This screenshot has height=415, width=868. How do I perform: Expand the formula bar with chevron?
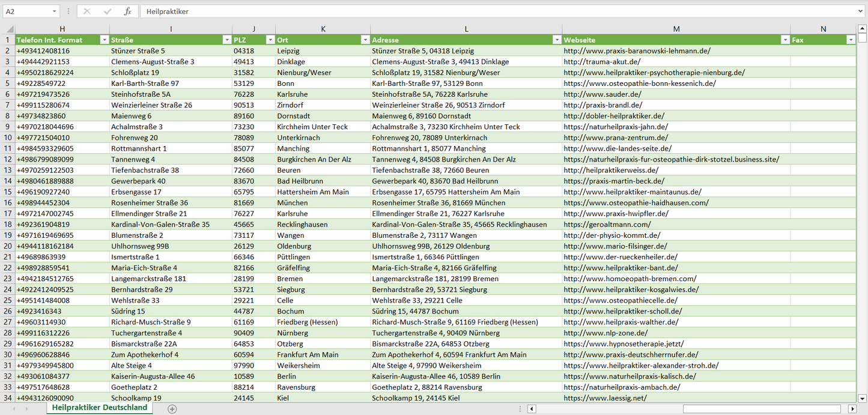pos(861,11)
